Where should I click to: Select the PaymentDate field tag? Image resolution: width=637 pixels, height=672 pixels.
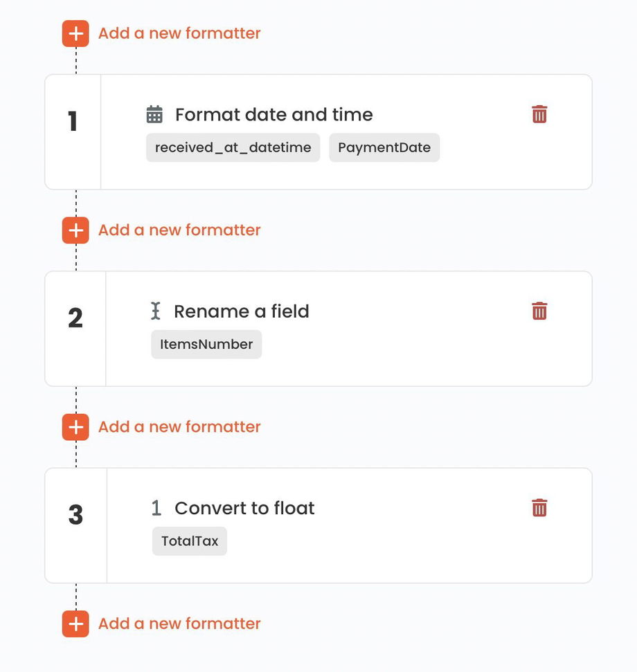[x=384, y=147]
